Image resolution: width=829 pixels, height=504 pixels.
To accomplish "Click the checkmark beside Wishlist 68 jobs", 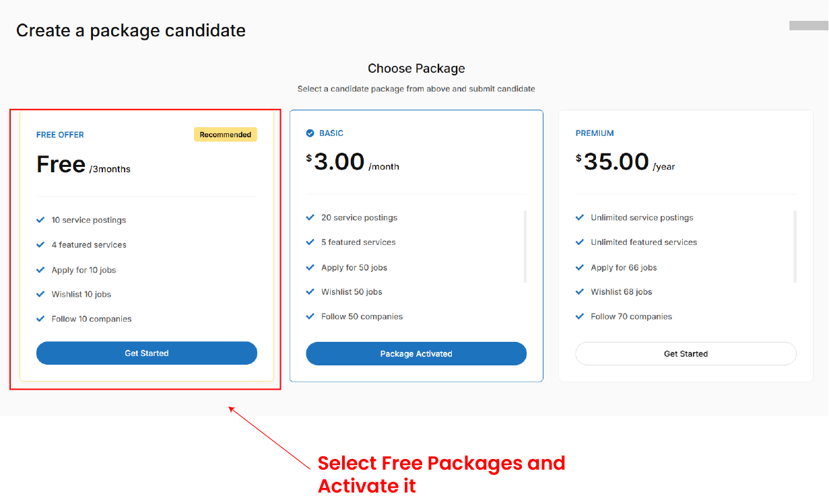I will tap(580, 292).
